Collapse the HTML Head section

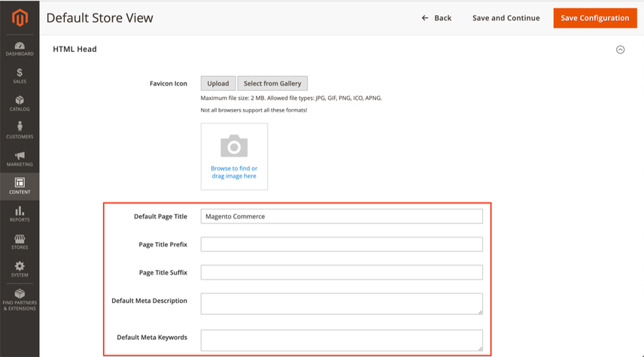(x=620, y=50)
